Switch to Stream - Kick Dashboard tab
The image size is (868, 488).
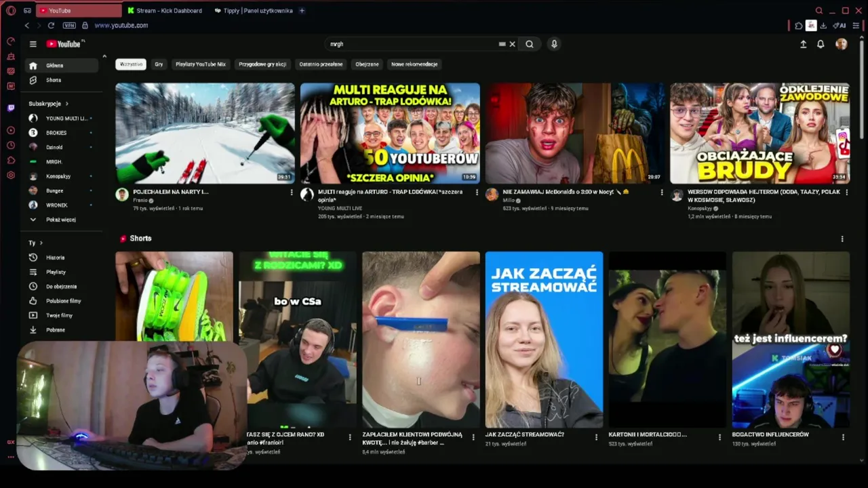(165, 11)
